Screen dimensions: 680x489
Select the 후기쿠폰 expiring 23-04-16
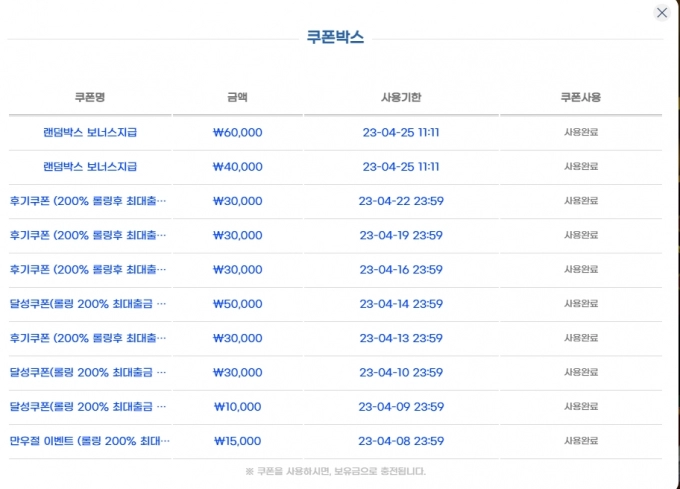point(89,270)
